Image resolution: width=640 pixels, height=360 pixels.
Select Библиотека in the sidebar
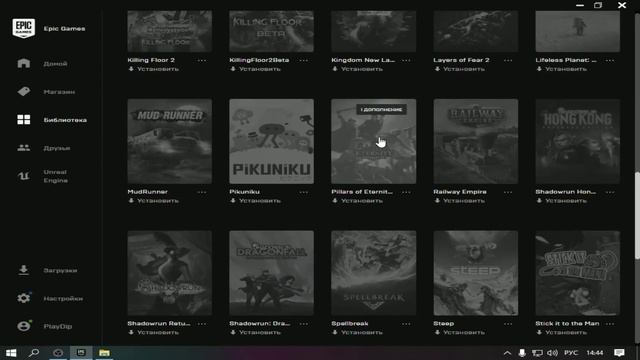65,120
